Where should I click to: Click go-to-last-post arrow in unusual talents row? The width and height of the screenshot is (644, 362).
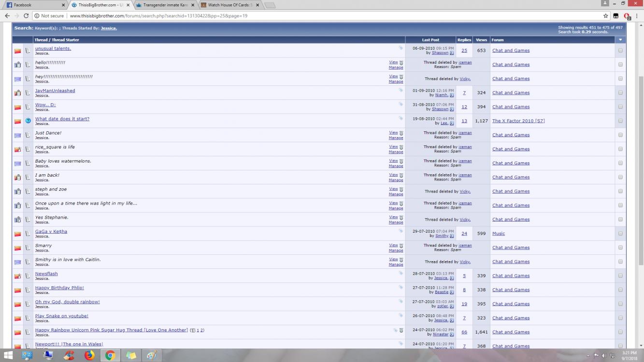pos(452,53)
